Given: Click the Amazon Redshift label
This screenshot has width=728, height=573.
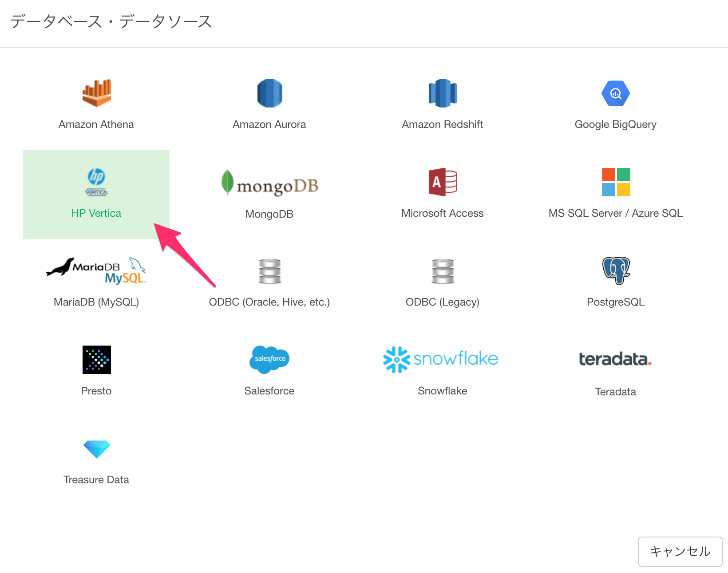Looking at the screenshot, I should (x=443, y=124).
